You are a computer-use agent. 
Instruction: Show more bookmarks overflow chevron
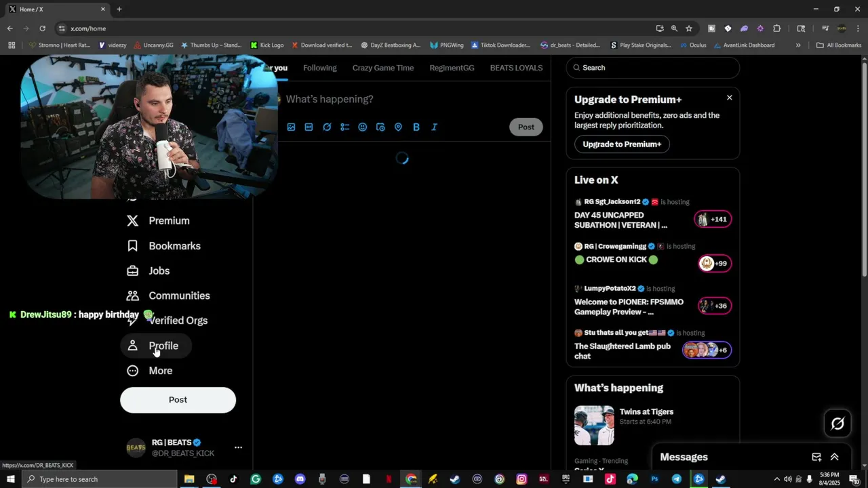[x=798, y=45]
